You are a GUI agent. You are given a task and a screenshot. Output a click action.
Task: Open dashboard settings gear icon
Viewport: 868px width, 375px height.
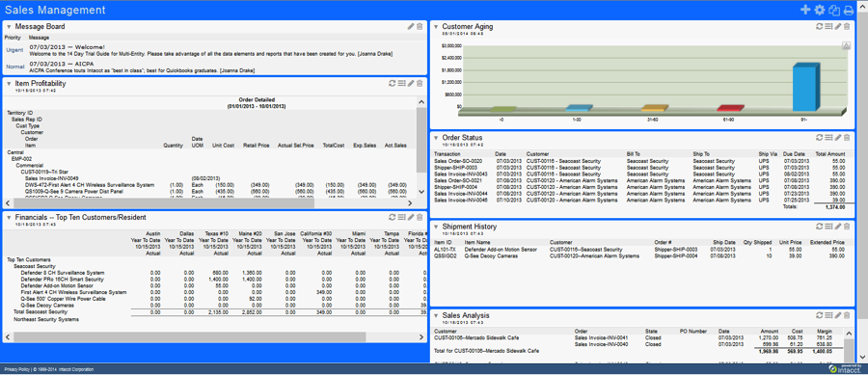pos(820,10)
